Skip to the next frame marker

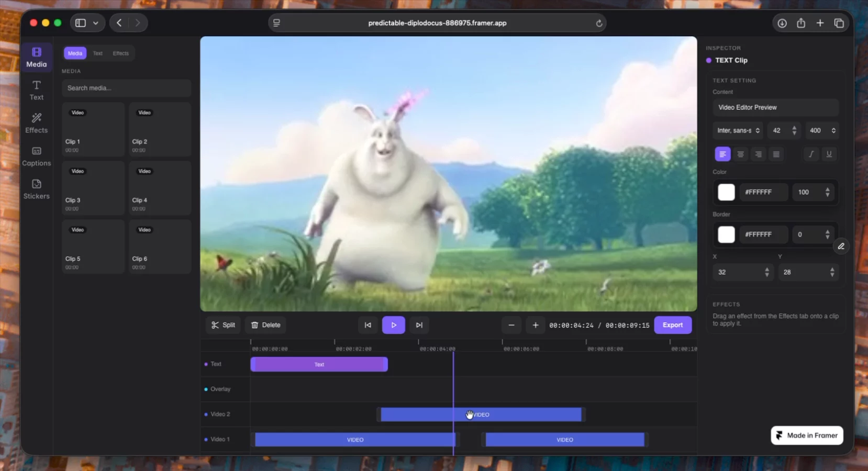(419, 325)
